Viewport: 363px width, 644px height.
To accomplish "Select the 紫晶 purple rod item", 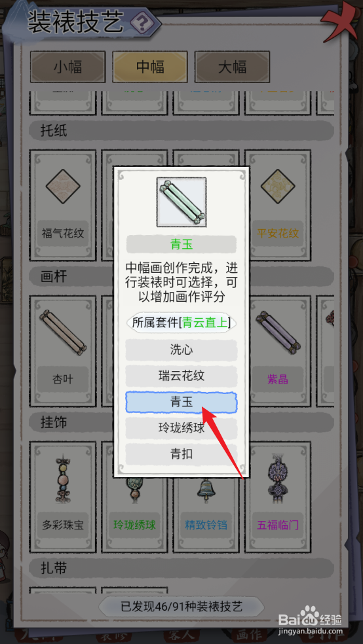I will click(278, 351).
